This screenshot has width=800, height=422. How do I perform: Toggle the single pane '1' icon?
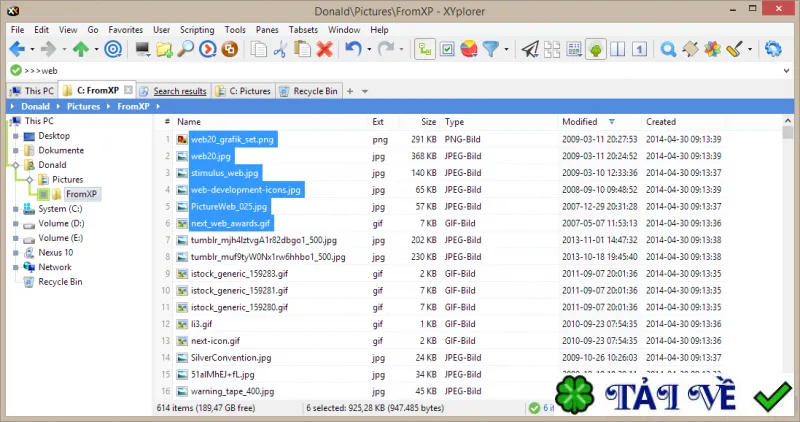tap(640, 49)
